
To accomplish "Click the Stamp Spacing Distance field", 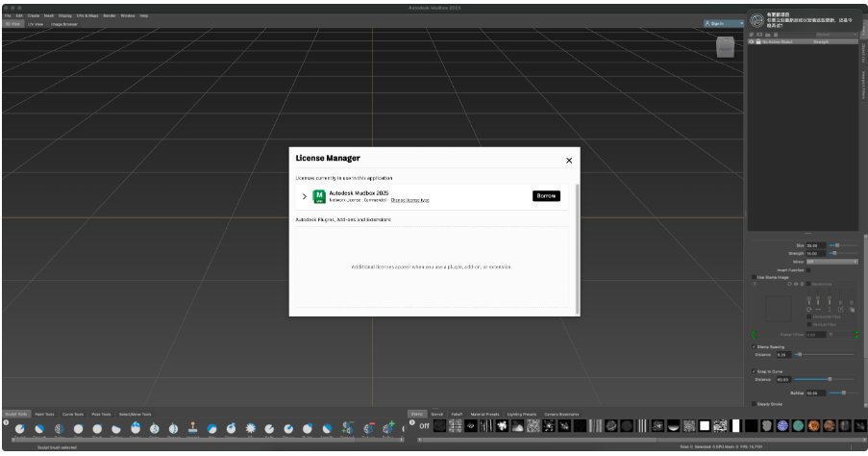I will pos(783,355).
